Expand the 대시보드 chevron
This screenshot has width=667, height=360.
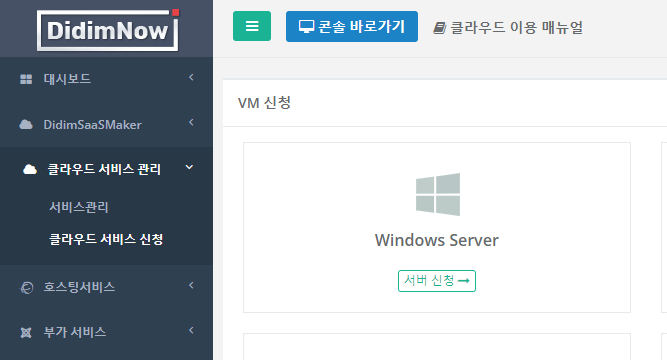pos(191,77)
